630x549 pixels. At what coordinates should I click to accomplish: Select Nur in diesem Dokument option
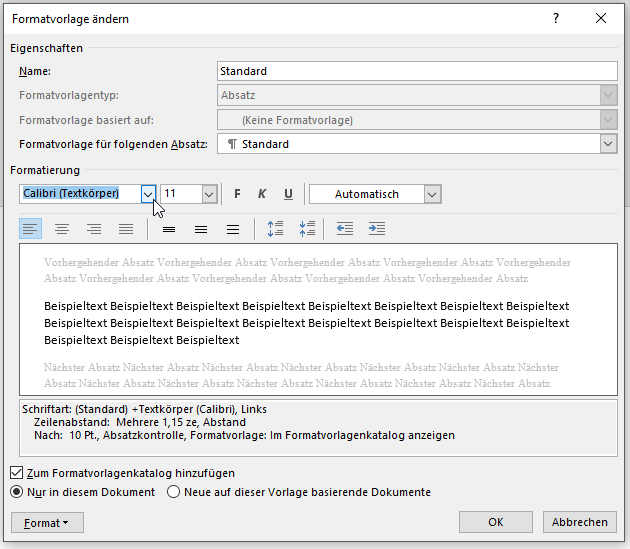(16, 492)
